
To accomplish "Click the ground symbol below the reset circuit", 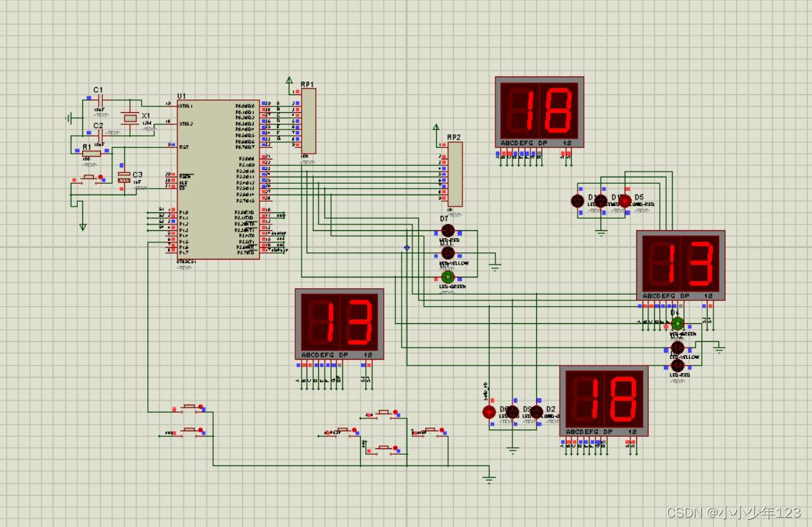I will pos(82,227).
